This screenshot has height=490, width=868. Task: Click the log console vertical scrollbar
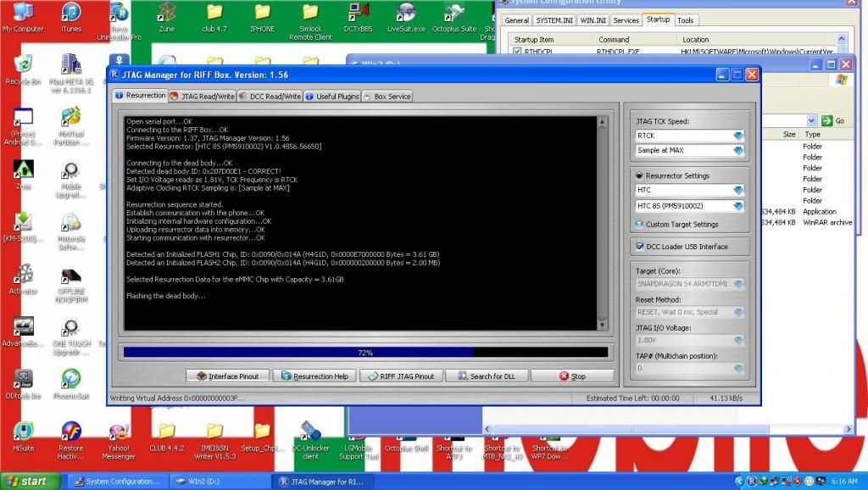pyautogui.click(x=603, y=223)
